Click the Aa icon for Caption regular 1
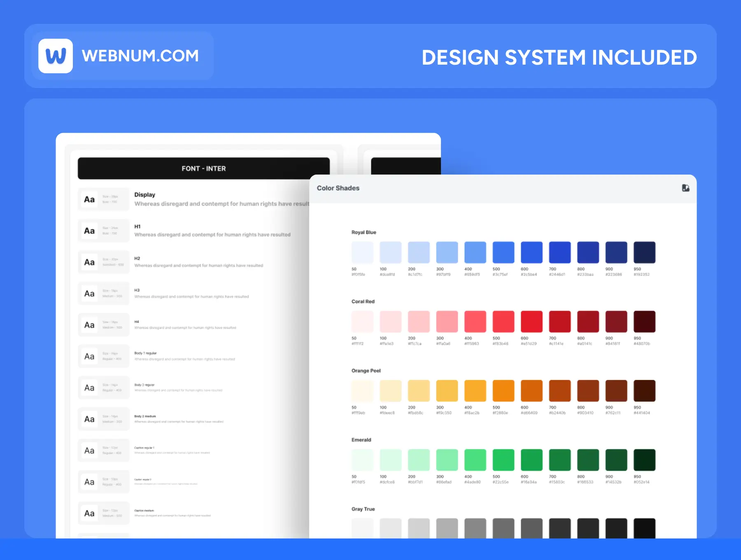 click(89, 450)
